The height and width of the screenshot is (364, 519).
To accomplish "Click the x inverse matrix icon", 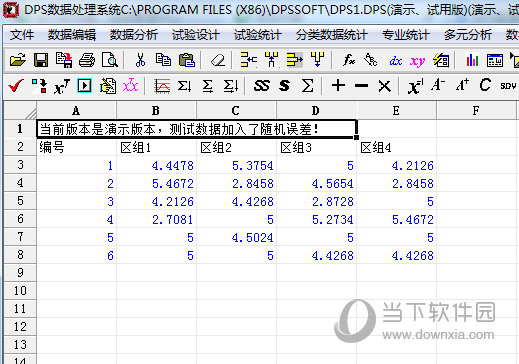I will click(x=415, y=87).
